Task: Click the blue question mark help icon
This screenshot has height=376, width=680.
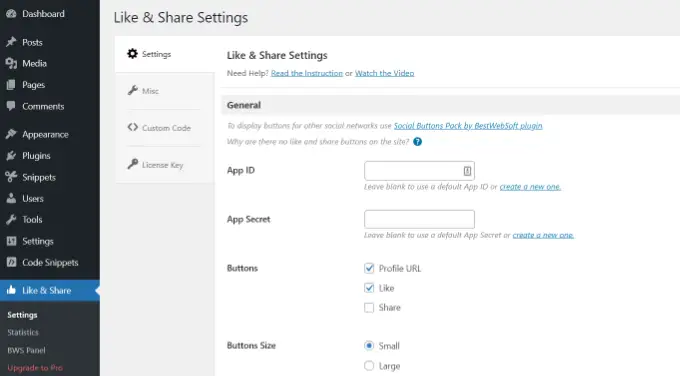Action: pos(417,142)
